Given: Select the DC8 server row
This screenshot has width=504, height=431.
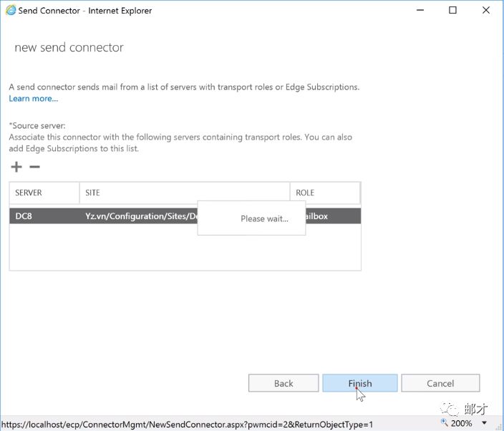Looking at the screenshot, I should click(x=24, y=215).
